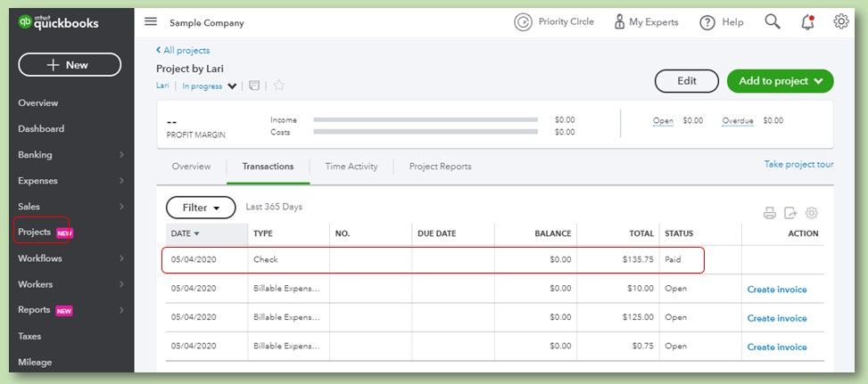Click the Edit project button

point(686,81)
